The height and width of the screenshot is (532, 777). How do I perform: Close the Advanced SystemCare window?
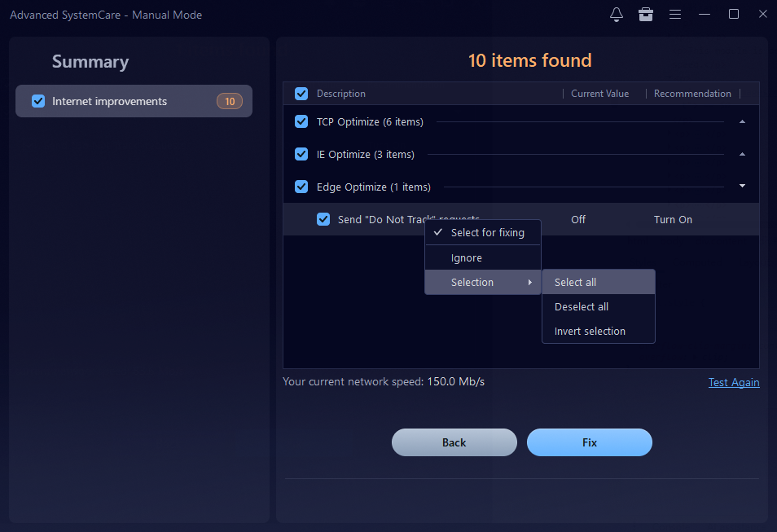pyautogui.click(x=762, y=15)
